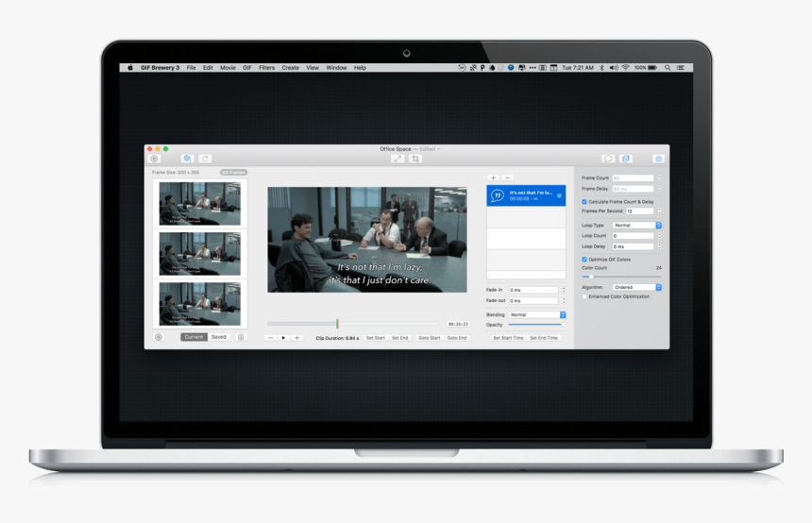The width and height of the screenshot is (812, 523).
Task: Open the Create menu
Action: pos(291,68)
